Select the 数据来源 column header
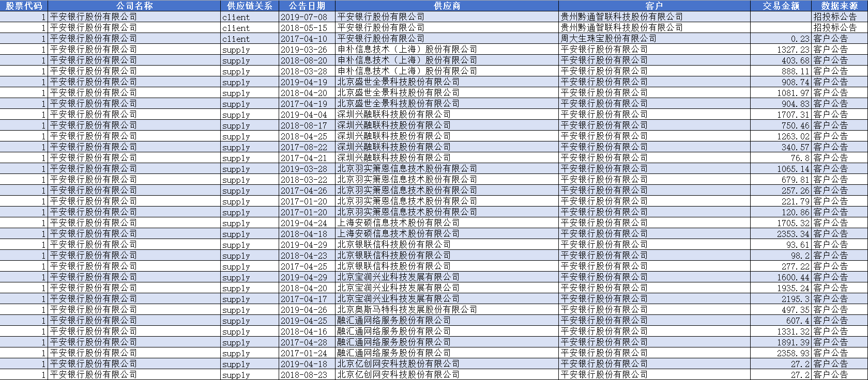 [839, 6]
